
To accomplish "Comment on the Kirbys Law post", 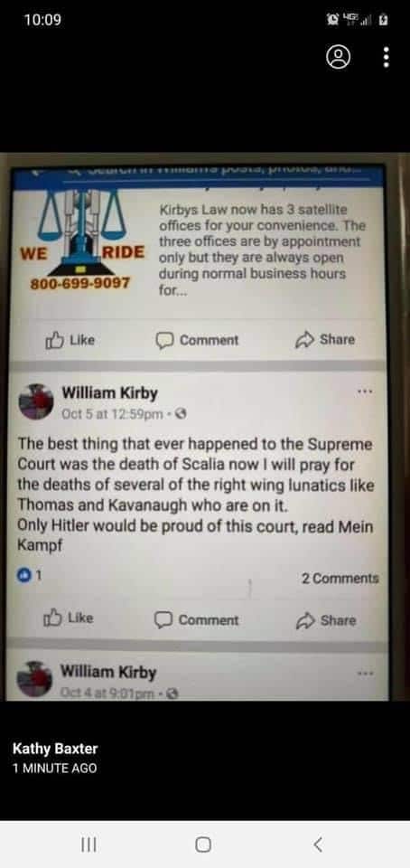I will coord(197,340).
